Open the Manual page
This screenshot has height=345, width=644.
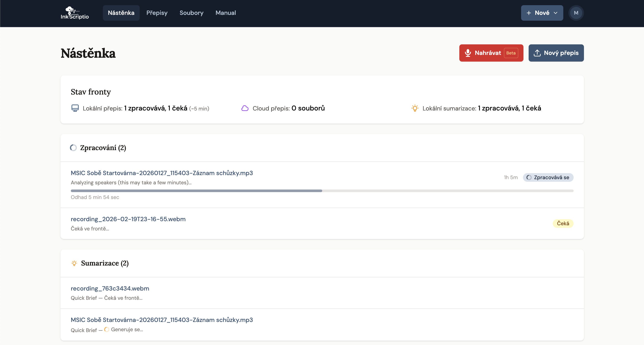[x=226, y=13]
